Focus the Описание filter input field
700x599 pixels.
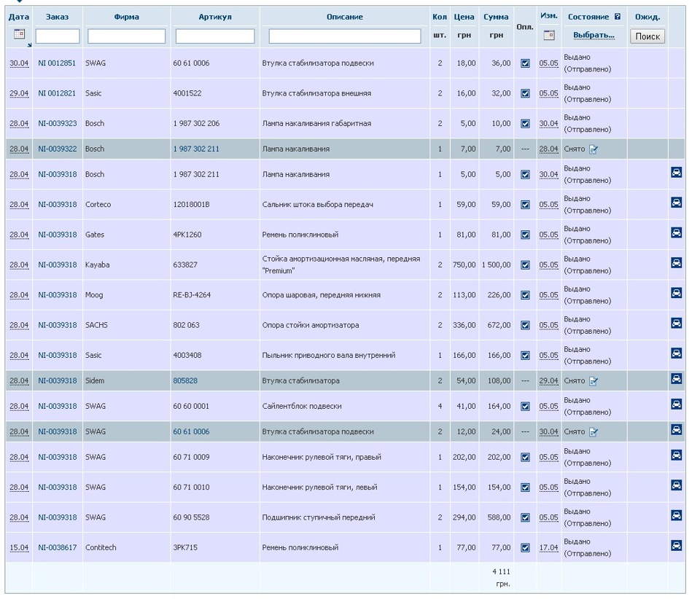(x=345, y=36)
